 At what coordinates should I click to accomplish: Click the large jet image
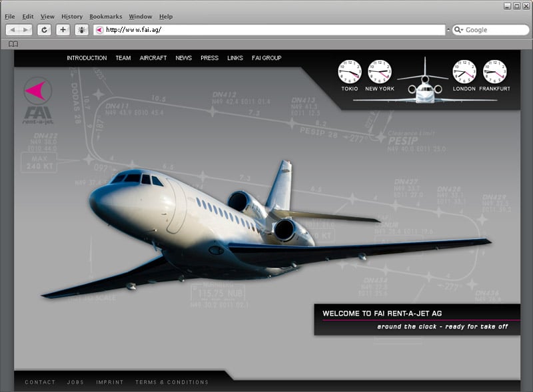coord(265,230)
